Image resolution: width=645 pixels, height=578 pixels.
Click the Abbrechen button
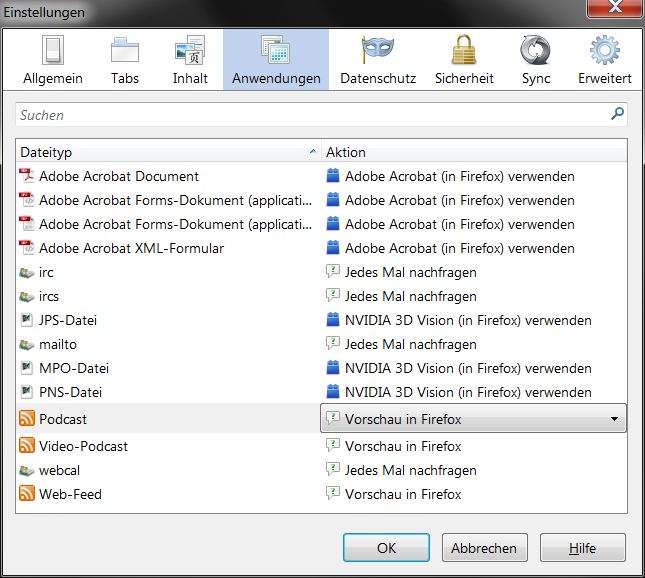click(485, 548)
